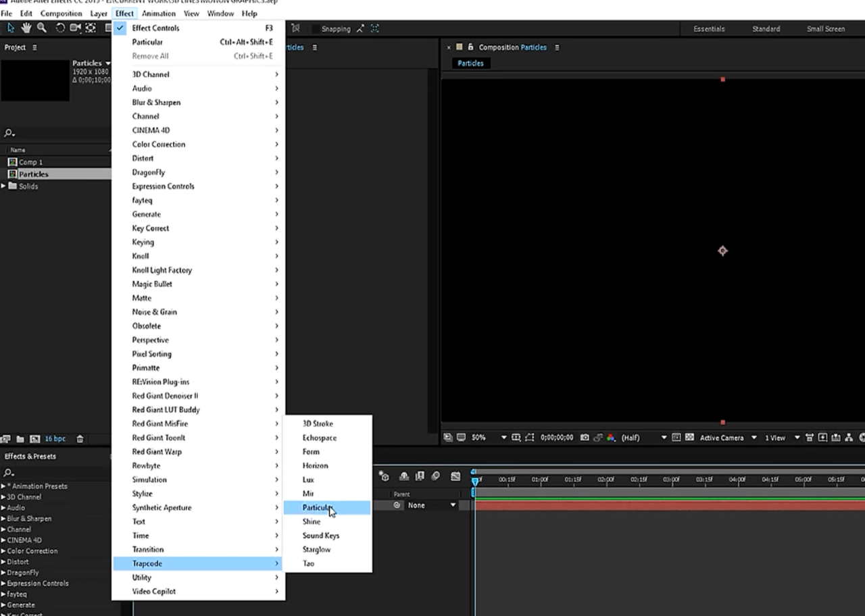Choose Shine from Trapcode submenu
The height and width of the screenshot is (616, 865).
click(327, 521)
